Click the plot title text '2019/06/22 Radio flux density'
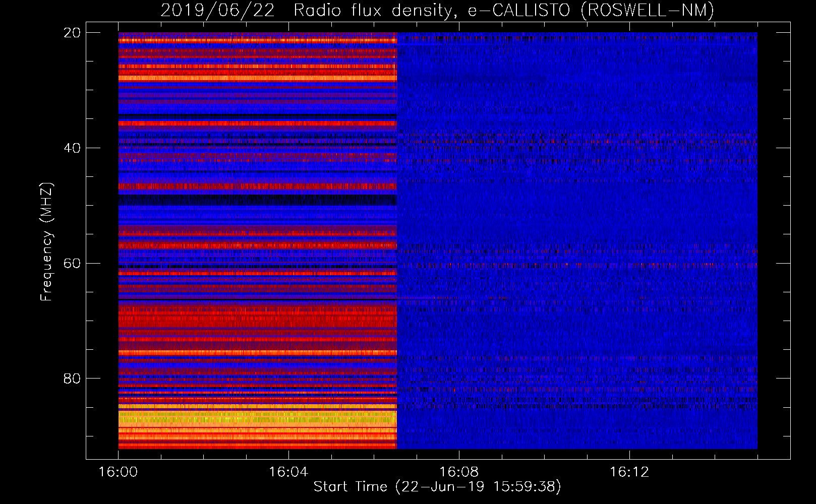Viewport: 816px width, 504px height. click(x=309, y=11)
